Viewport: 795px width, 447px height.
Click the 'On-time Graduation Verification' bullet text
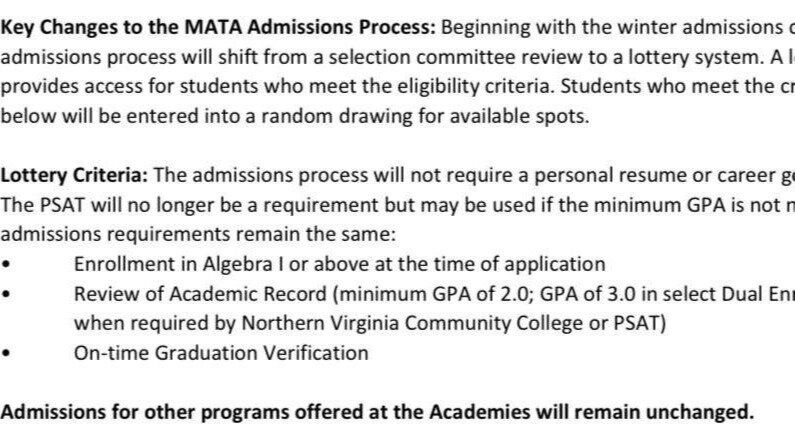(221, 352)
